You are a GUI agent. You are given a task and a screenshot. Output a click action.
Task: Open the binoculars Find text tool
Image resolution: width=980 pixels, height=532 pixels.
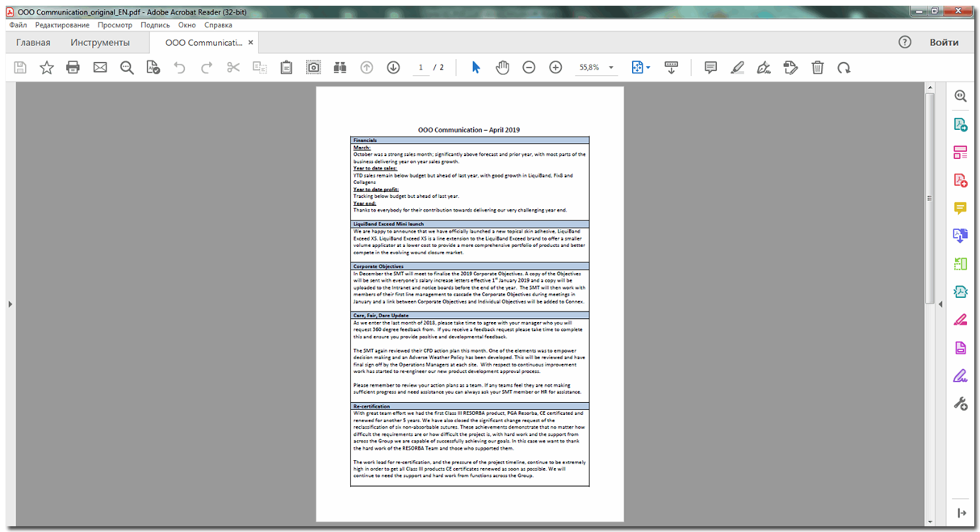tap(340, 68)
